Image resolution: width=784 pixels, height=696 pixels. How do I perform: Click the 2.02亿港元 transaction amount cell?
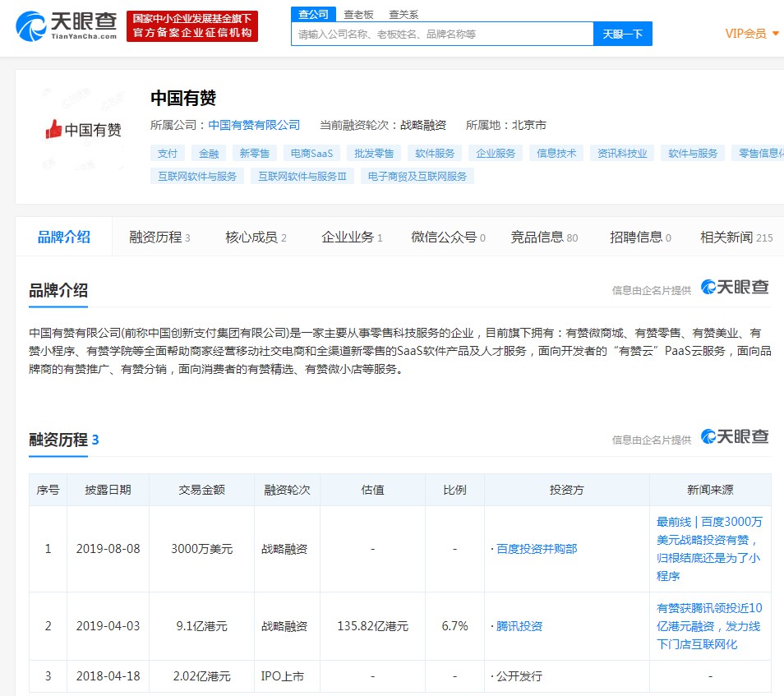coord(202,676)
